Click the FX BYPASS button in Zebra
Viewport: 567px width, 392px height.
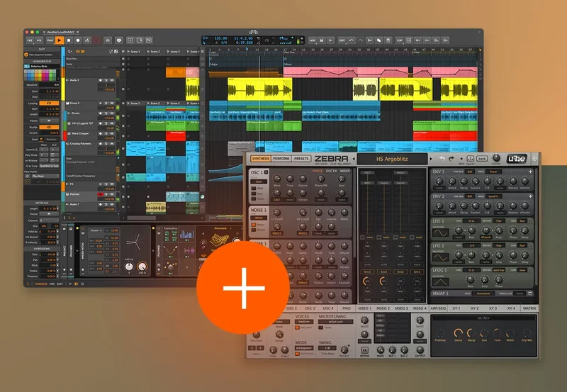pos(364,351)
